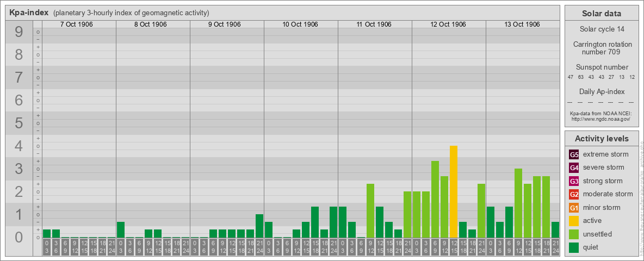644x261 pixels.
Task: Select the dark green 'quiet' legend swatch
Action: click(574, 247)
